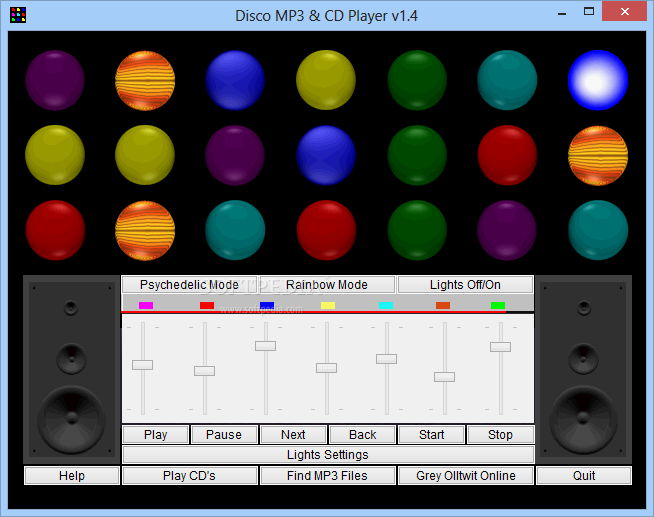Click the slider handle under magenta swatch
The height and width of the screenshot is (517, 654).
click(143, 365)
